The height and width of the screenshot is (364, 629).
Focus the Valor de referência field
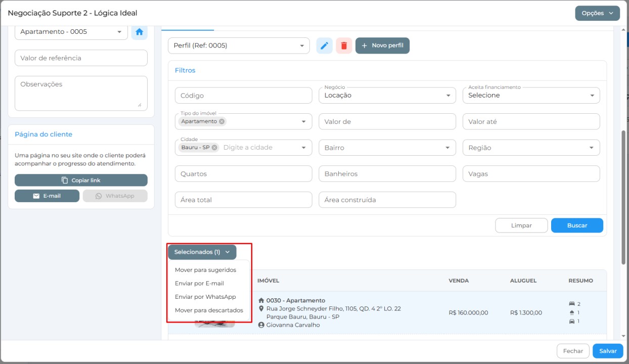pos(81,58)
